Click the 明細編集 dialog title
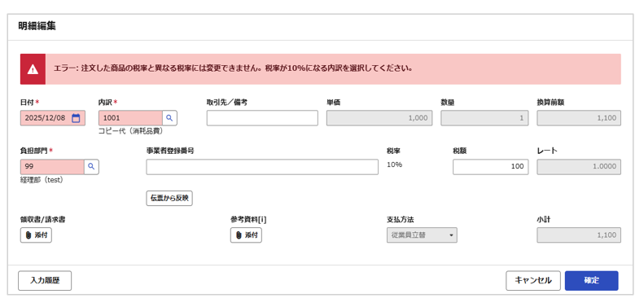The width and height of the screenshot is (644, 307). pyautogui.click(x=37, y=26)
